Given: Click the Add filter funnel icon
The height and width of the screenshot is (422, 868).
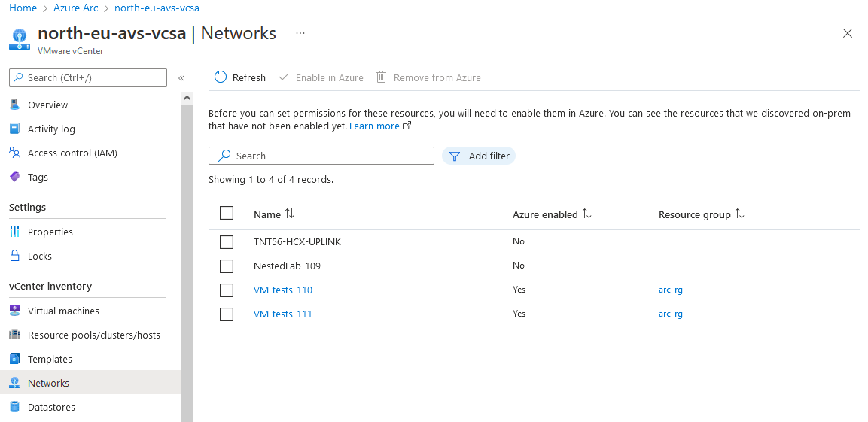Looking at the screenshot, I should tap(455, 156).
